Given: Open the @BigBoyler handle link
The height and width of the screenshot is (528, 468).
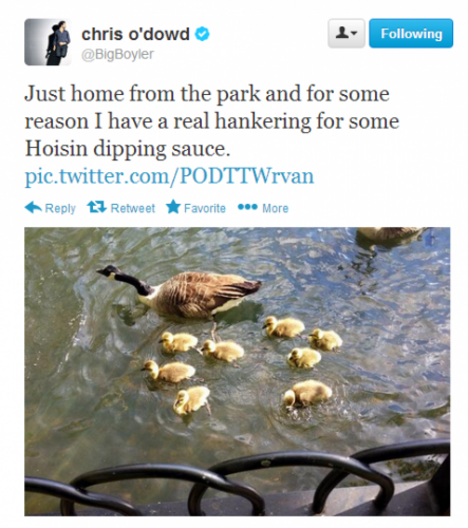Looking at the screenshot, I should 117,54.
